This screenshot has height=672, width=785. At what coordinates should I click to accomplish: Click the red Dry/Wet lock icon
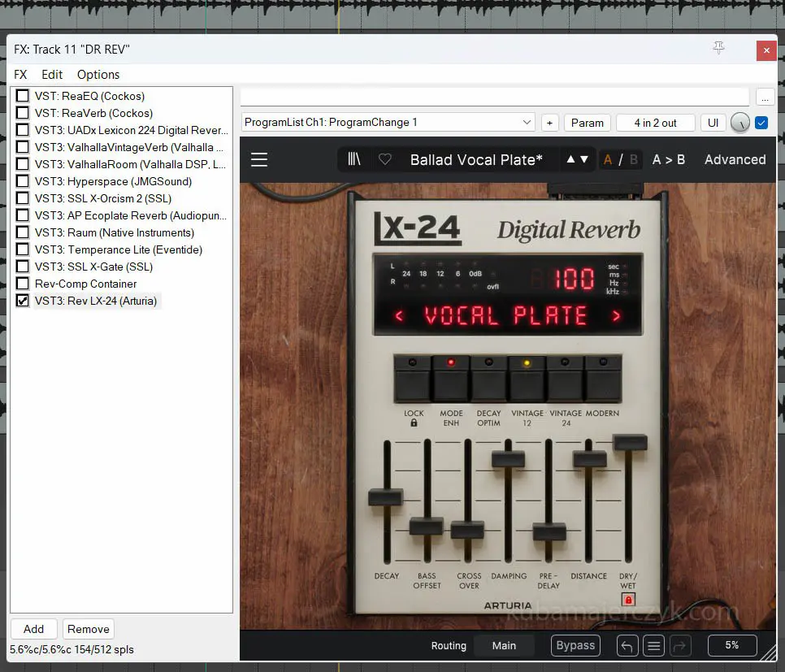(627, 600)
